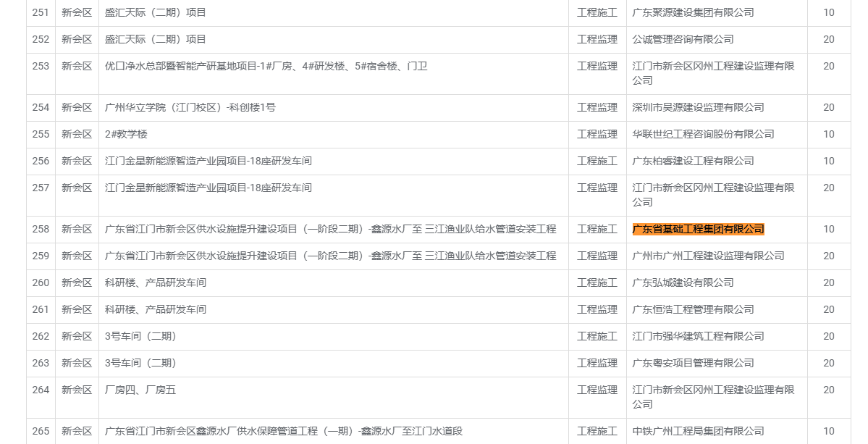
Task: Click 江门金星新能源智造产业园项目 in row 256
Action: (208, 161)
